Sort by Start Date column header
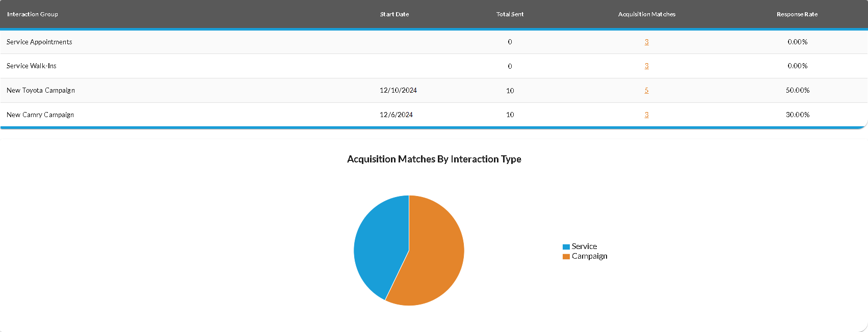868x332 pixels. (x=394, y=14)
